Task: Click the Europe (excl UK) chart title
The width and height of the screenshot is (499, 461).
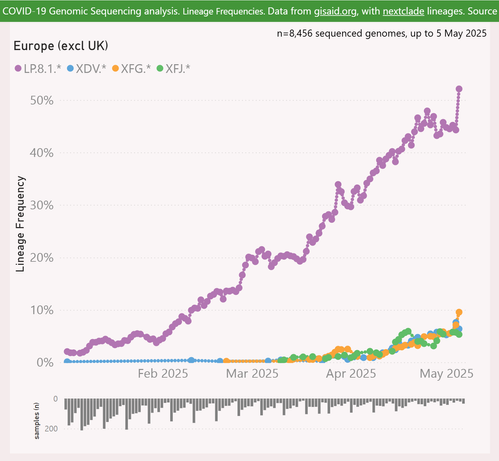Action: (61, 46)
